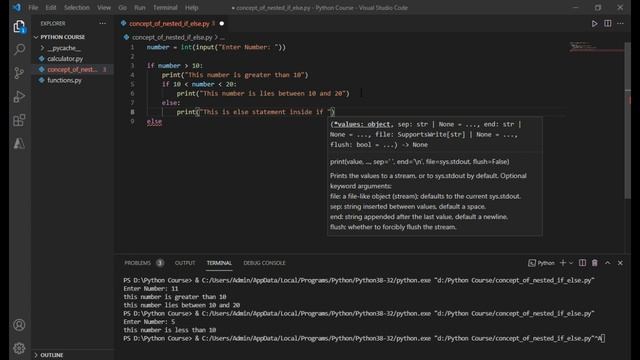The image size is (640, 360).
Task: Run the Python file with play icon
Action: click(594, 24)
